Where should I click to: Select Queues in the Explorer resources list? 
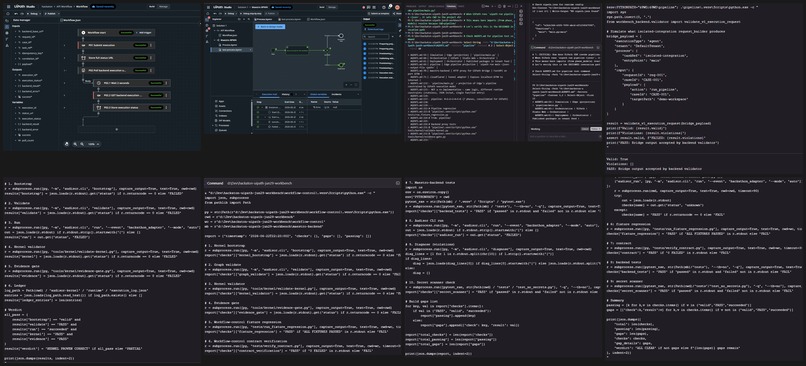click(x=223, y=130)
